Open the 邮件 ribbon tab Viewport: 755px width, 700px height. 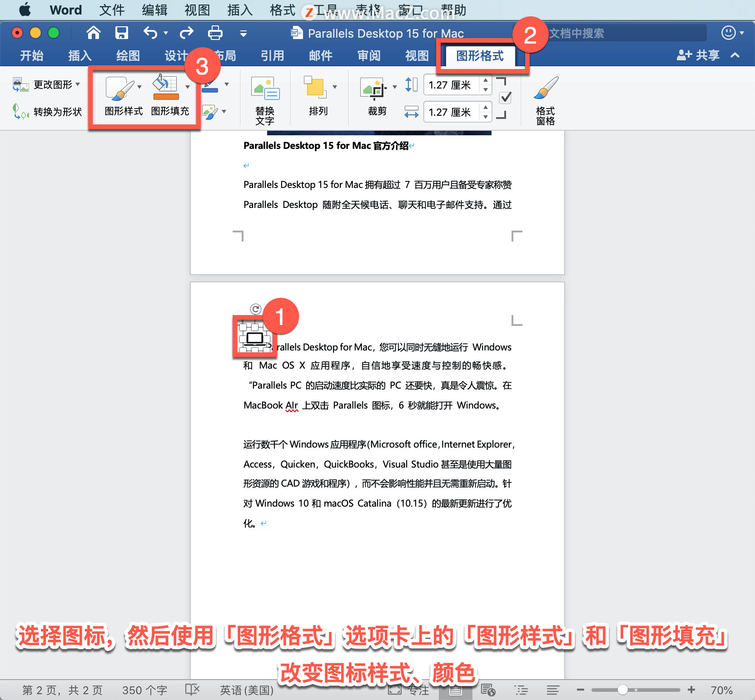321,55
